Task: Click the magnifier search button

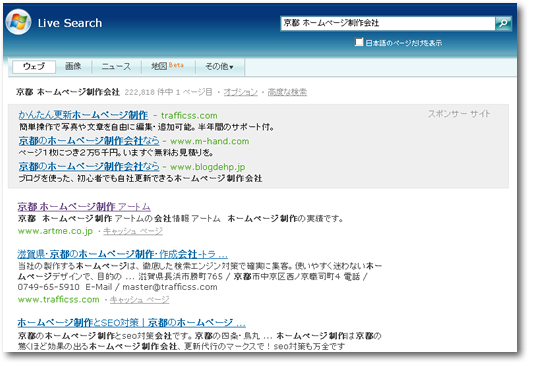Action: click(x=503, y=23)
